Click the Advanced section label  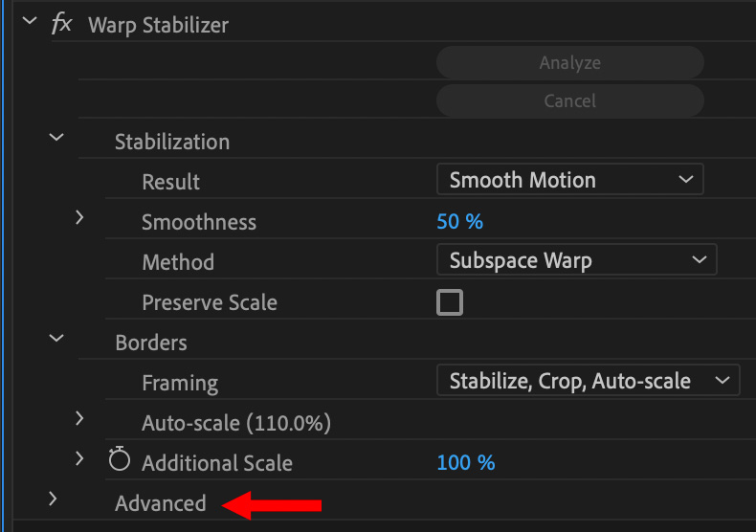coord(161,503)
